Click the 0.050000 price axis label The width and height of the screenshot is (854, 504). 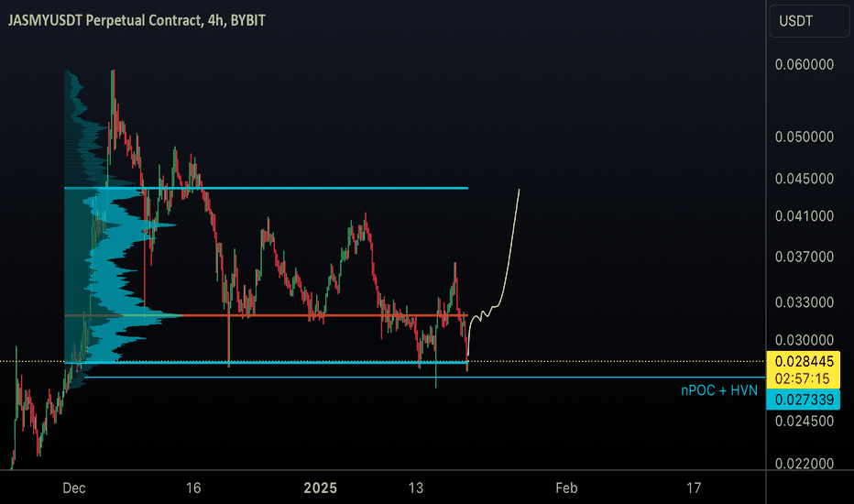[805, 137]
